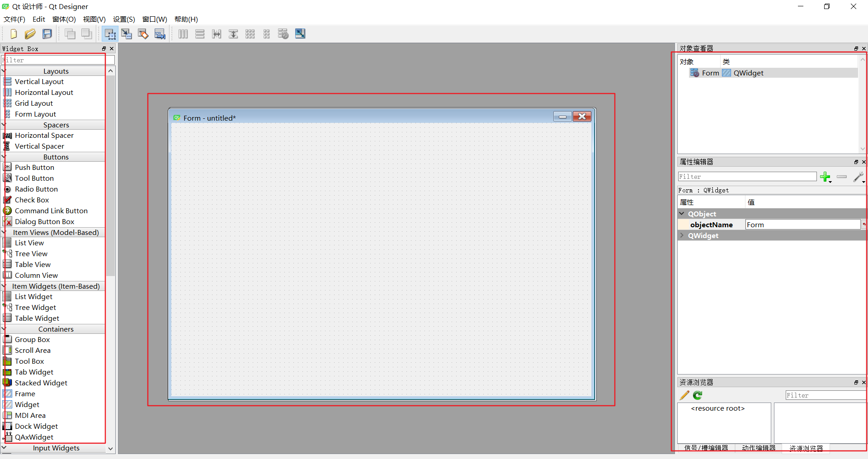Close the Widget Box panel
This screenshot has height=459, width=868.
tap(112, 49)
